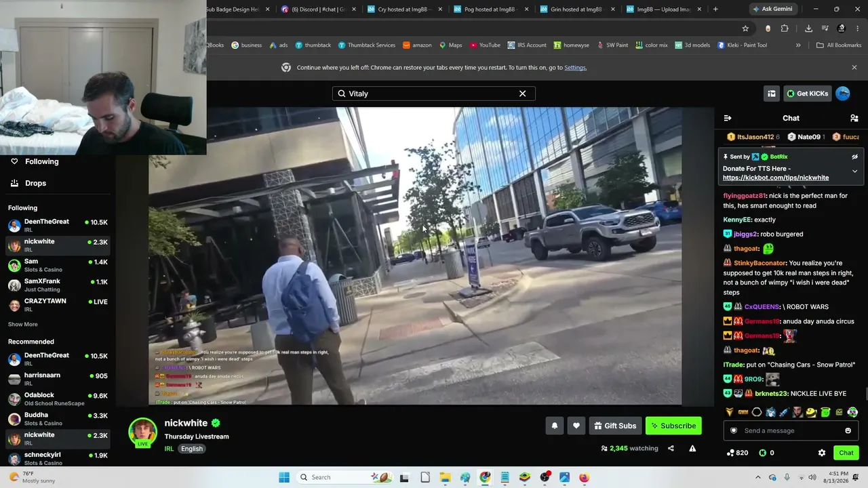Click the Send a message chat input
Viewport: 868px width, 488px height.
pyautogui.click(x=791, y=430)
